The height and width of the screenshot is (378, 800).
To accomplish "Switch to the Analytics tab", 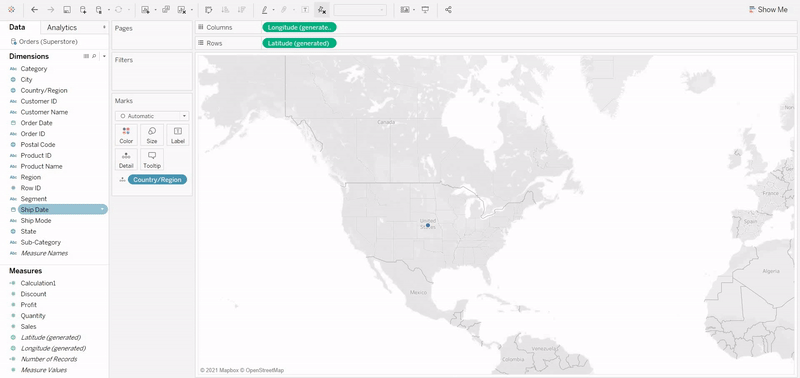I will [x=62, y=28].
